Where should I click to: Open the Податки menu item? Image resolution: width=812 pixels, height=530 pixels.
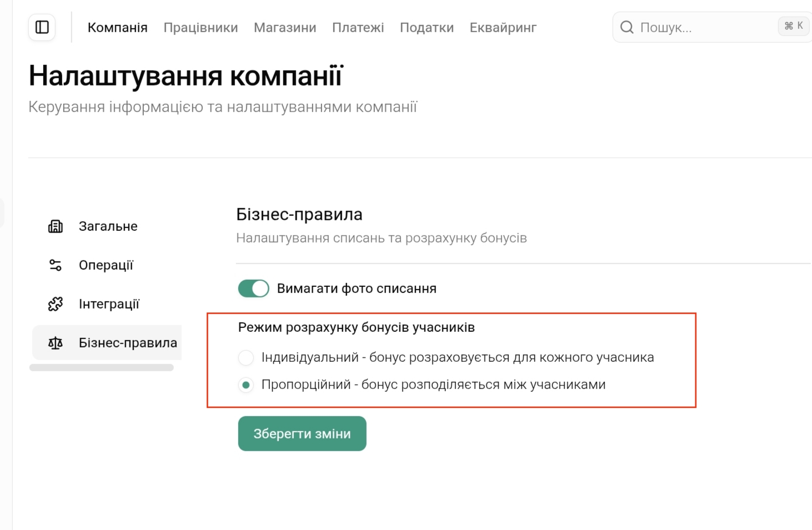pos(427,28)
